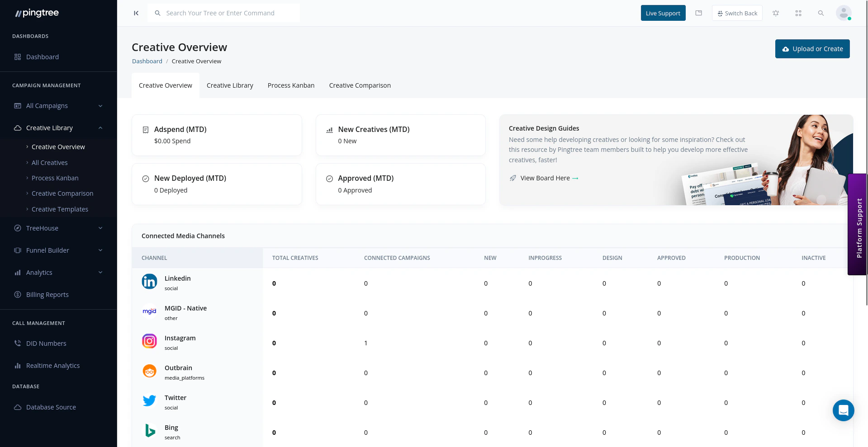Open the live chat bubble at bottom right
This screenshot has width=868, height=447.
[x=843, y=410]
